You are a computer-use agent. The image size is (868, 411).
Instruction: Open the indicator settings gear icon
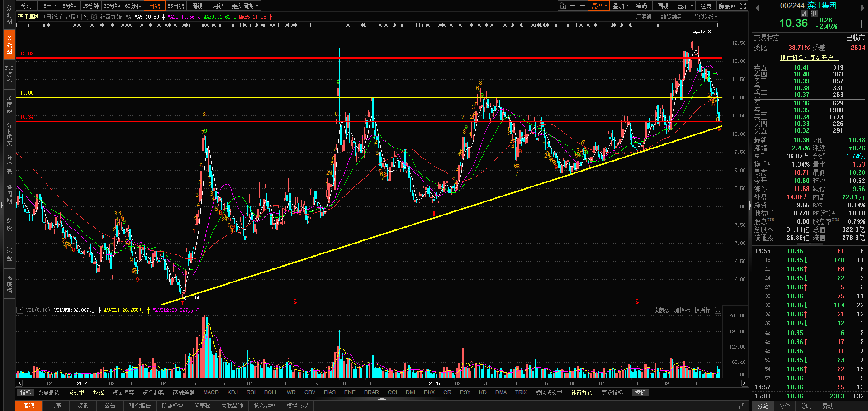(x=94, y=17)
